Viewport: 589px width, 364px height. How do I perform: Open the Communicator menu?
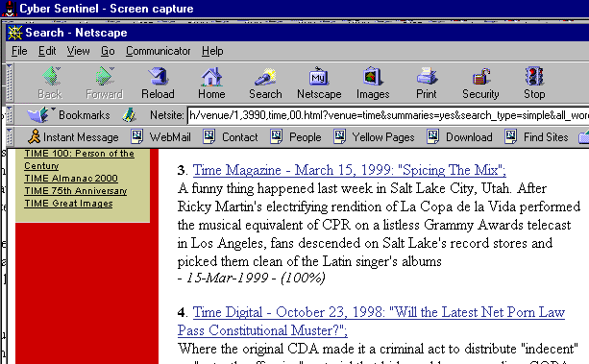(x=159, y=51)
